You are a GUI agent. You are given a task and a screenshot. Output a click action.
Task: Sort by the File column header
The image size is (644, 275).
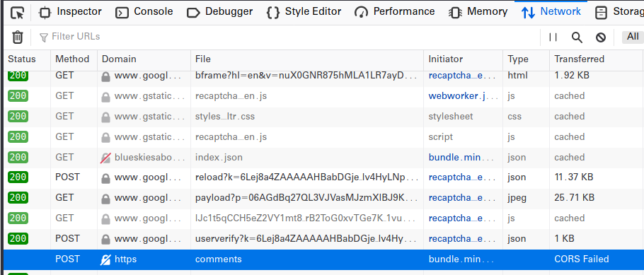[307, 59]
